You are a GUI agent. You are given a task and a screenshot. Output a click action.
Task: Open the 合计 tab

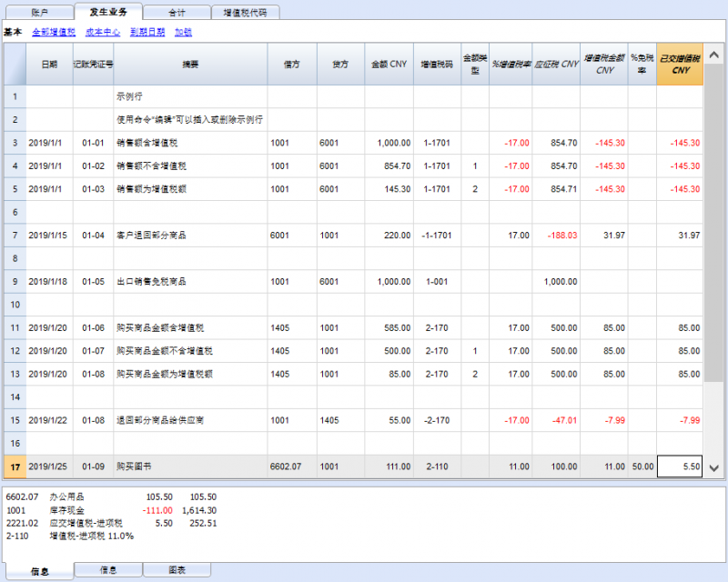pyautogui.click(x=177, y=13)
